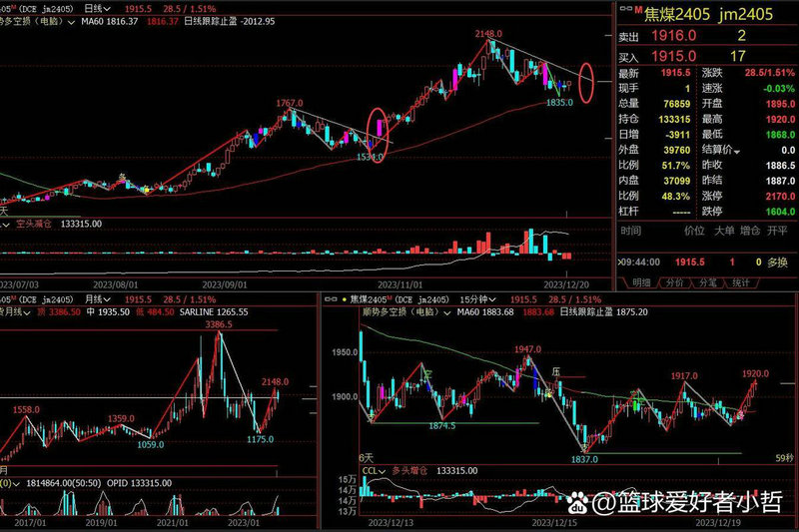Expand the 结算价 dropdown arrow in quote panel
The height and width of the screenshot is (532, 799).
coord(739,149)
